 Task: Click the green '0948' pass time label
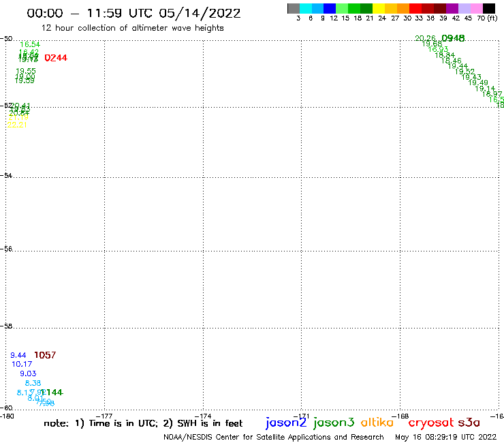tap(453, 38)
